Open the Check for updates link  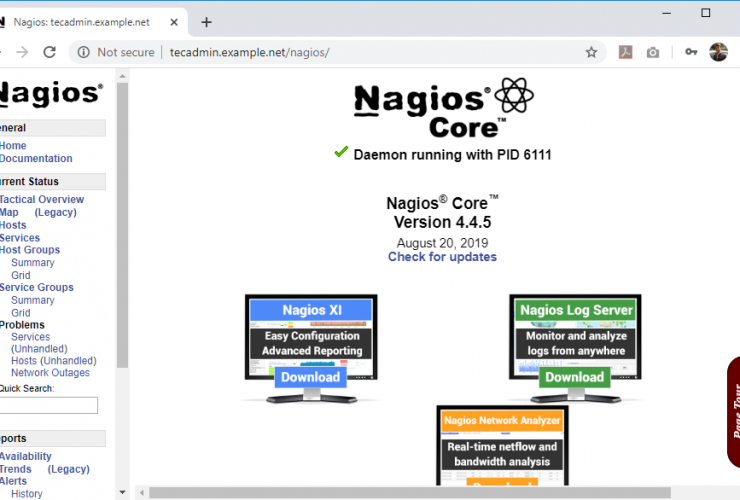(442, 257)
